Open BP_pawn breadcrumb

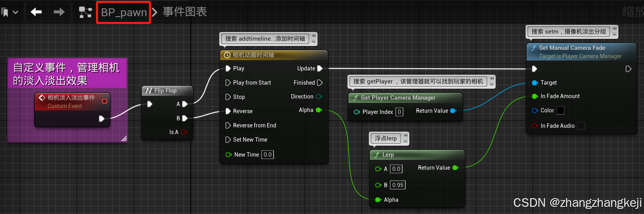[124, 12]
